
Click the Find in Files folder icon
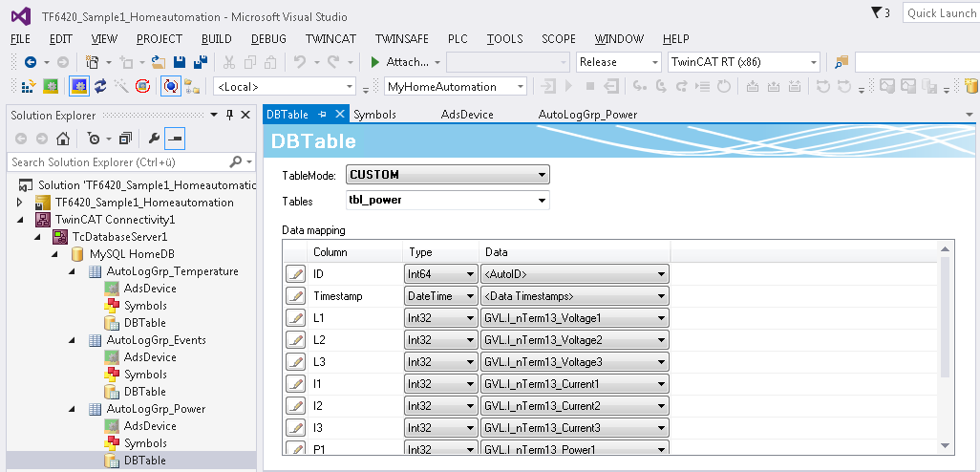click(842, 62)
